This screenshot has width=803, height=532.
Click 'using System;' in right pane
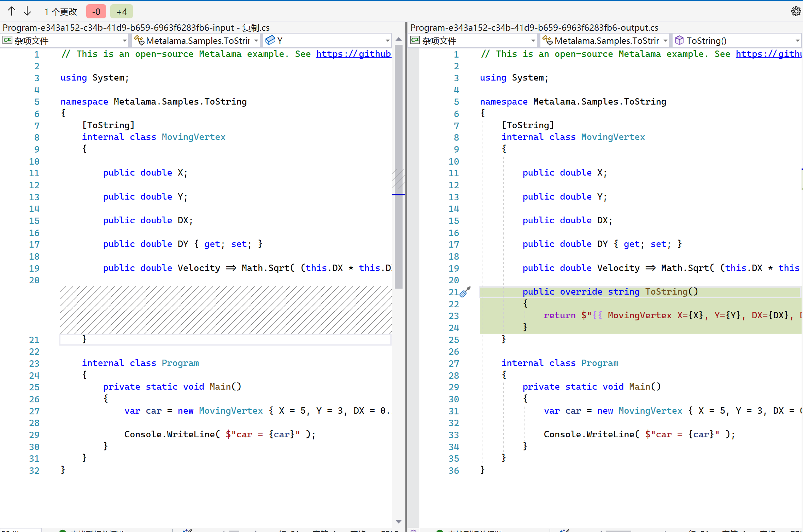coord(514,78)
